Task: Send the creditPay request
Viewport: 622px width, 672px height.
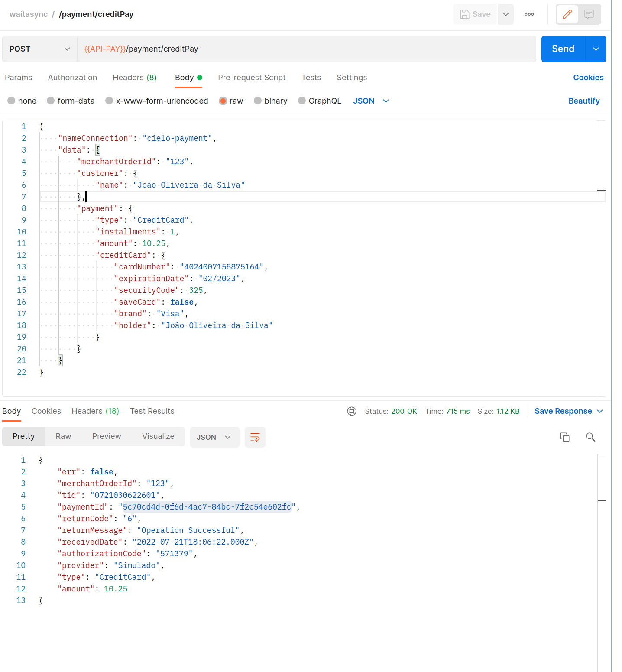Action: point(563,49)
